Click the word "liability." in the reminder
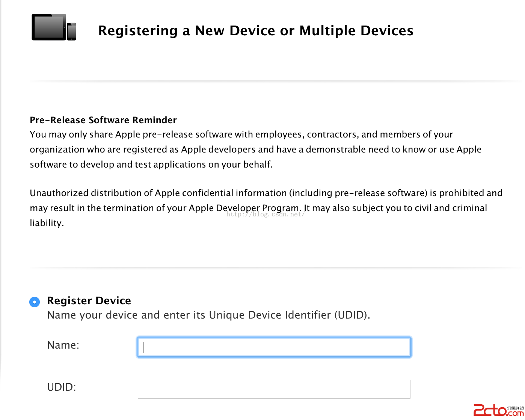 47,223
